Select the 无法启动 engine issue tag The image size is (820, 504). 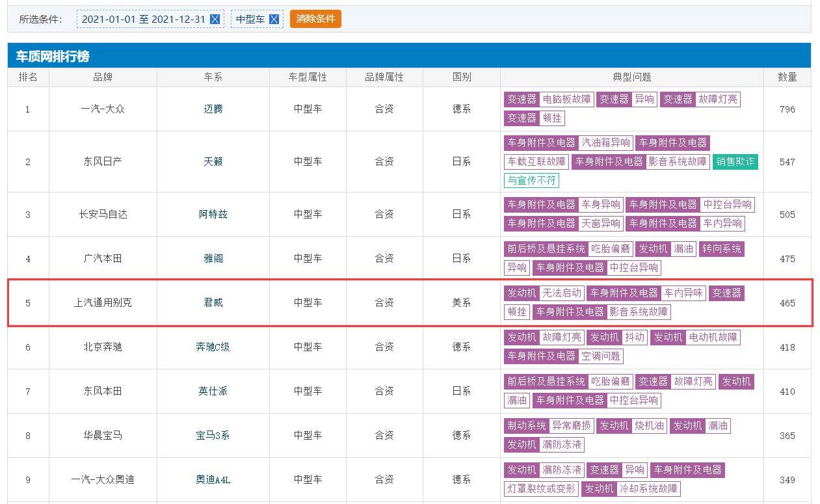[x=562, y=293]
